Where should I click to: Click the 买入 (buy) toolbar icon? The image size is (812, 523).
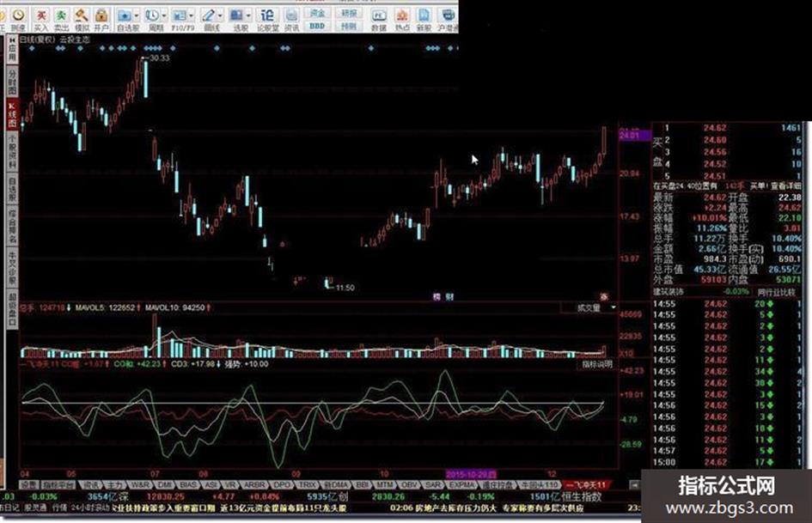tap(41, 20)
